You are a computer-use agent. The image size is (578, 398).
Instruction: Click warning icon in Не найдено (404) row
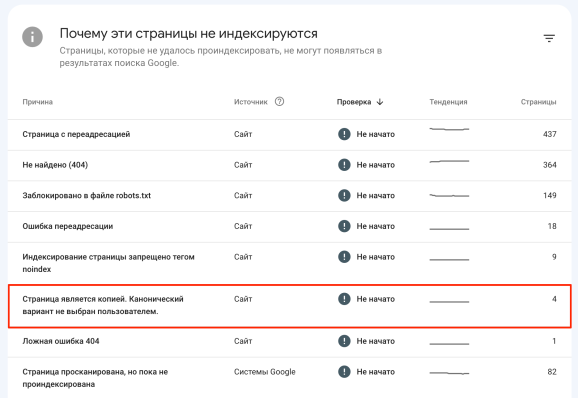pyautogui.click(x=344, y=165)
